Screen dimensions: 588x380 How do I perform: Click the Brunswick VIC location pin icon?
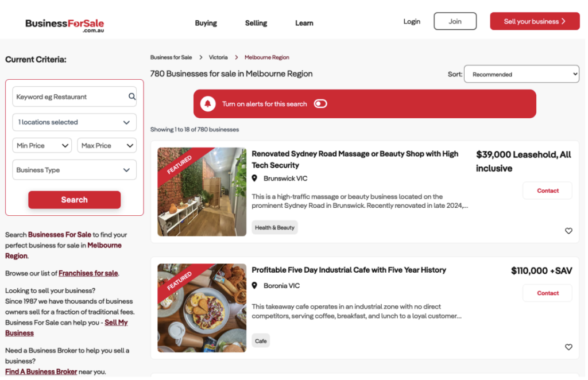(254, 179)
